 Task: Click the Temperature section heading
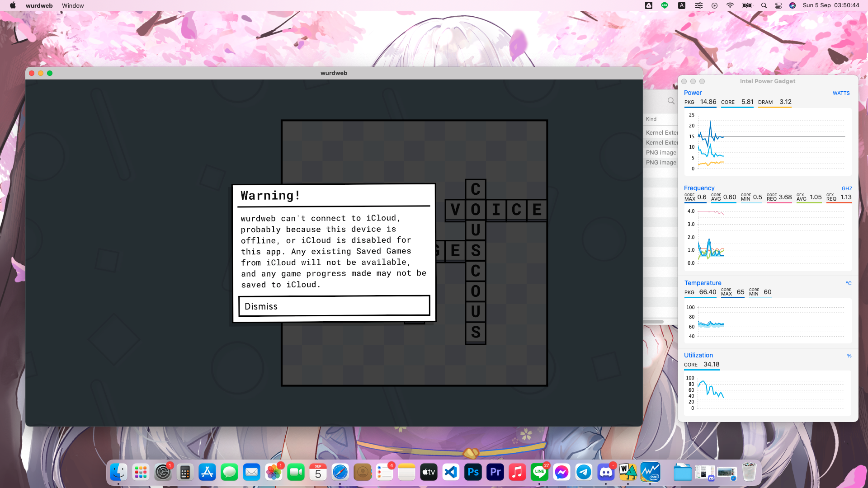pos(703,283)
